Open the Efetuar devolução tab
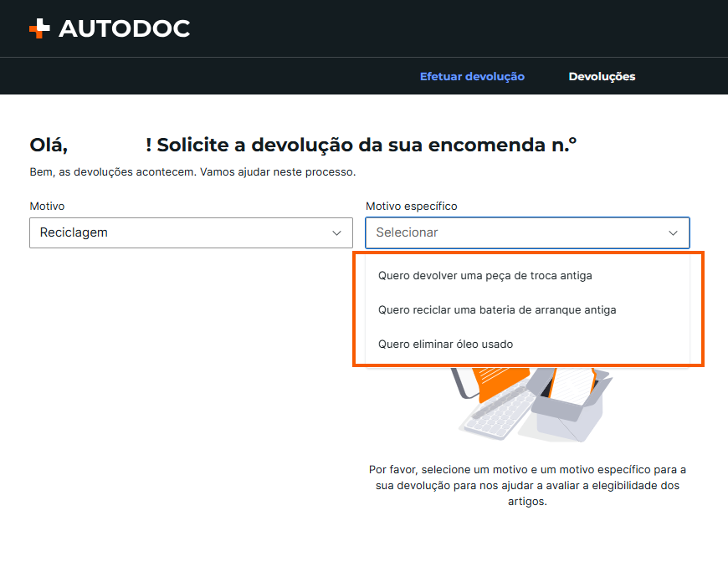The height and width of the screenshot is (582, 728). 472,77
